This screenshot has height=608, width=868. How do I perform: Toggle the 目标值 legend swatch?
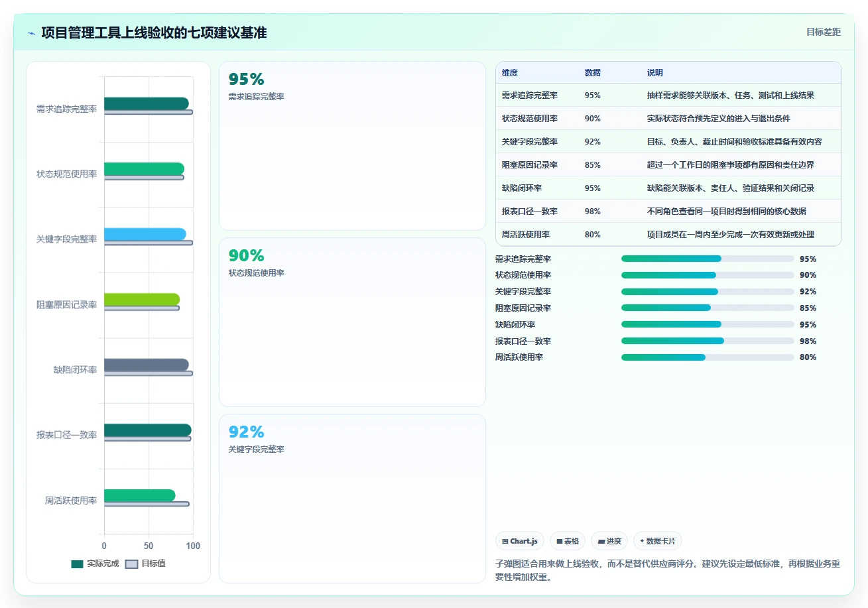[x=131, y=564]
